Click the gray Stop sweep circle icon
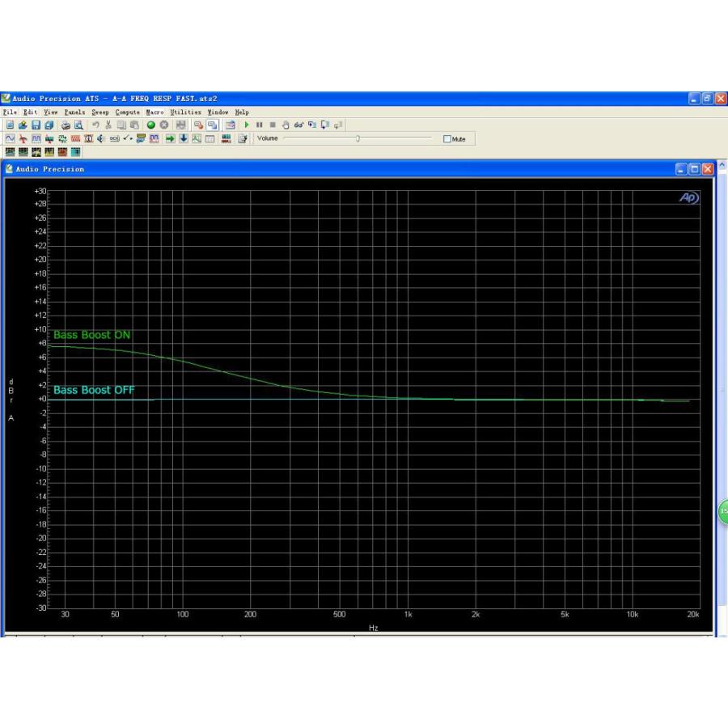The image size is (728, 728). (x=164, y=125)
